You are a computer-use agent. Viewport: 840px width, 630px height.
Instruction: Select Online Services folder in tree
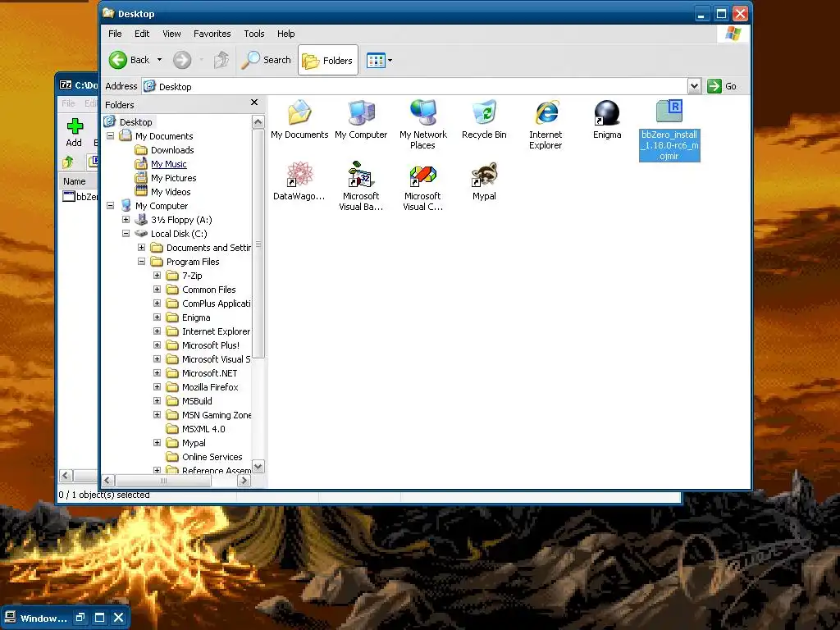click(212, 456)
